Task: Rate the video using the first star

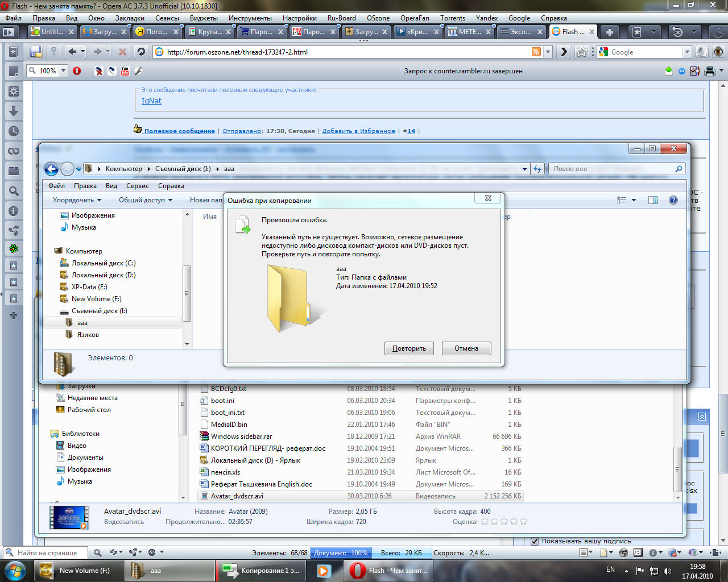Action: click(485, 521)
